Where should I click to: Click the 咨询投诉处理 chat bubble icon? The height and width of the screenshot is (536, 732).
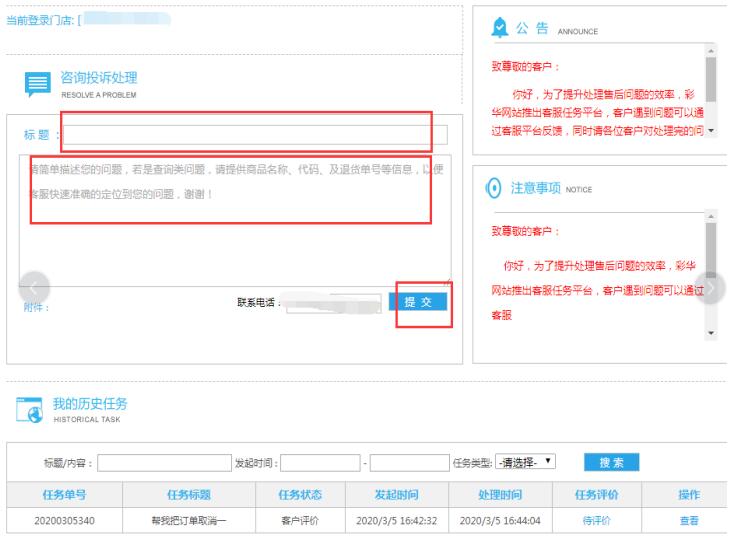(x=37, y=84)
